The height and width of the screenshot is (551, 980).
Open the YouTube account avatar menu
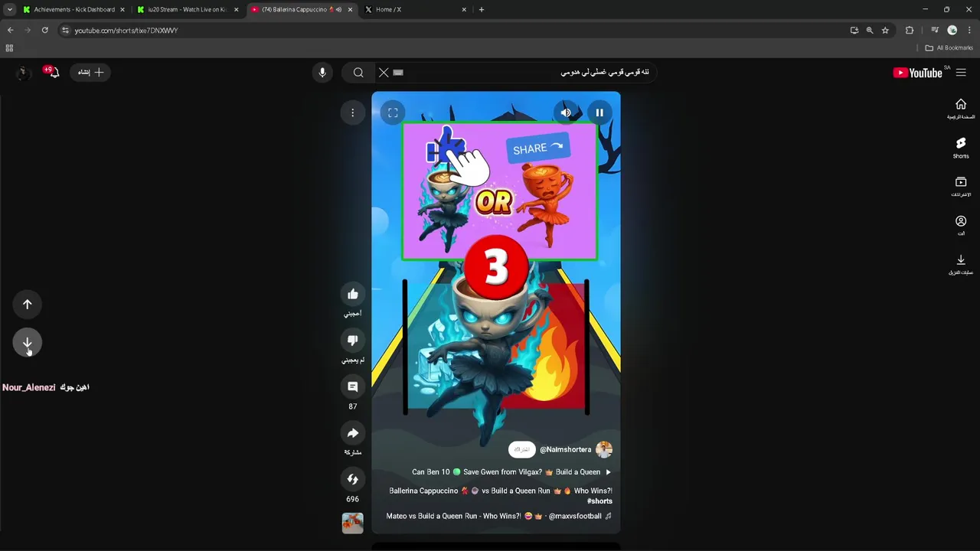(23, 72)
